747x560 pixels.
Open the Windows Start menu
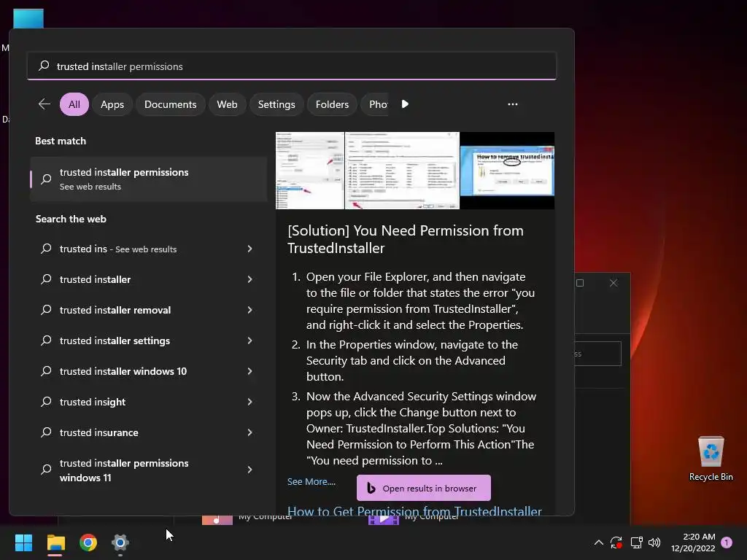pos(23,542)
